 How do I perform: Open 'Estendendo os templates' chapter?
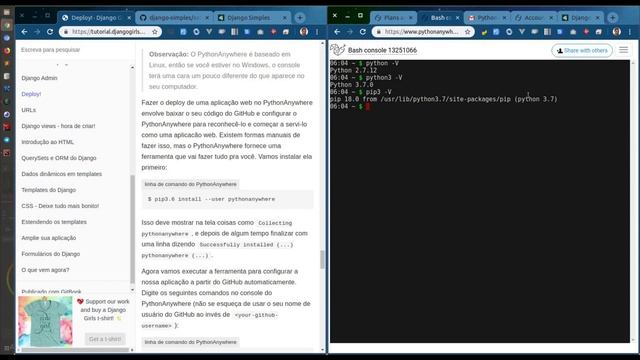54,222
